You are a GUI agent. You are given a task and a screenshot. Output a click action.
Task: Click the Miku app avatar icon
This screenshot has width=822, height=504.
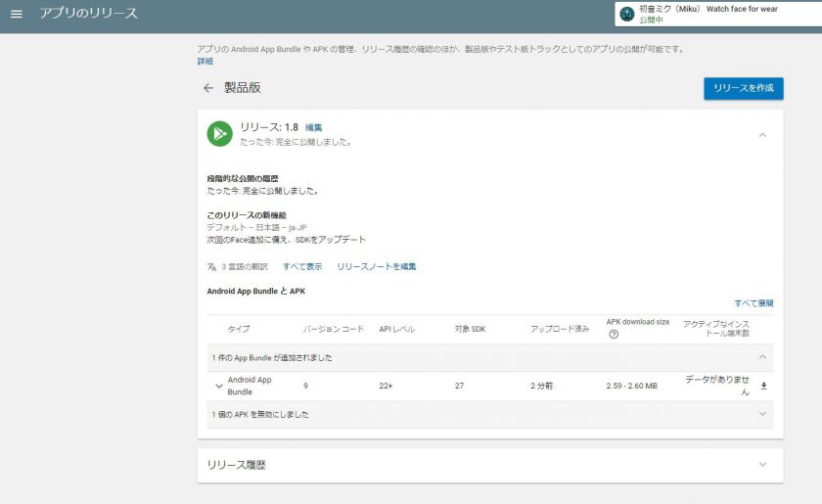coord(627,14)
